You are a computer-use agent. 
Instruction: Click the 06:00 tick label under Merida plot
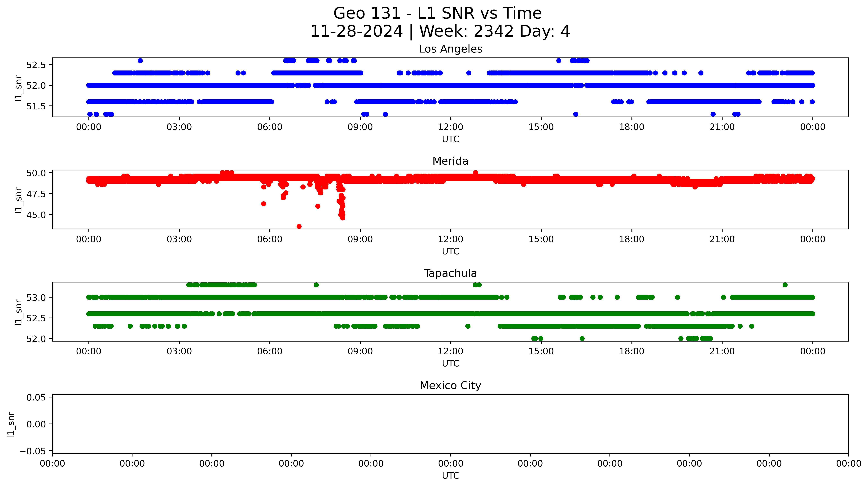coord(270,239)
